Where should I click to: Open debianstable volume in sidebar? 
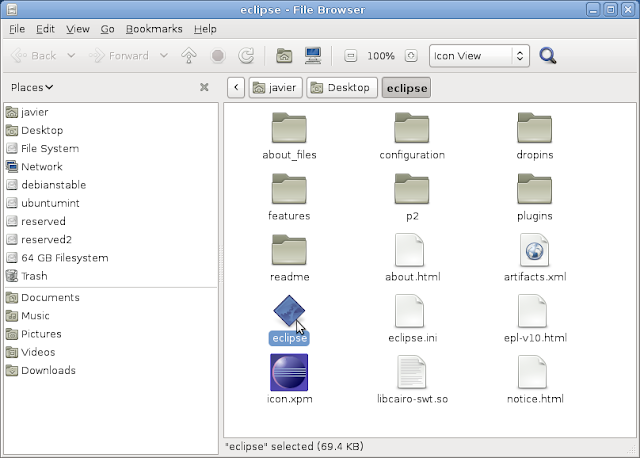click(110, 185)
